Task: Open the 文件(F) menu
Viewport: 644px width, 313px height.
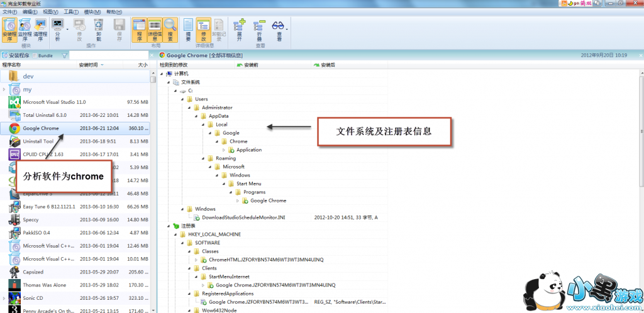Action: tap(9, 11)
